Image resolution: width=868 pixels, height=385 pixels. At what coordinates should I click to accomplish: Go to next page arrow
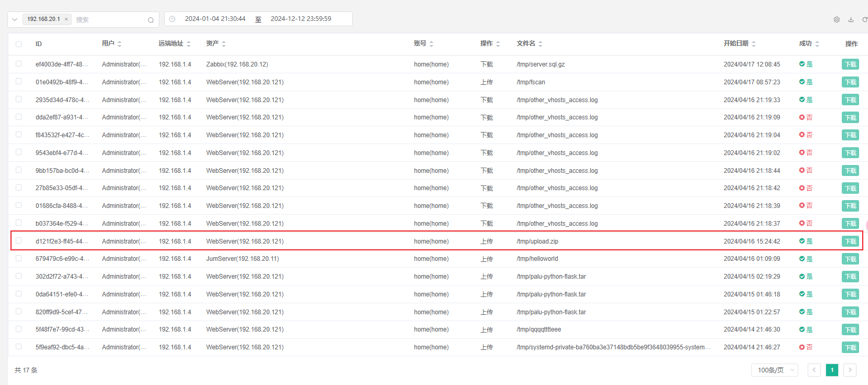(x=850, y=370)
